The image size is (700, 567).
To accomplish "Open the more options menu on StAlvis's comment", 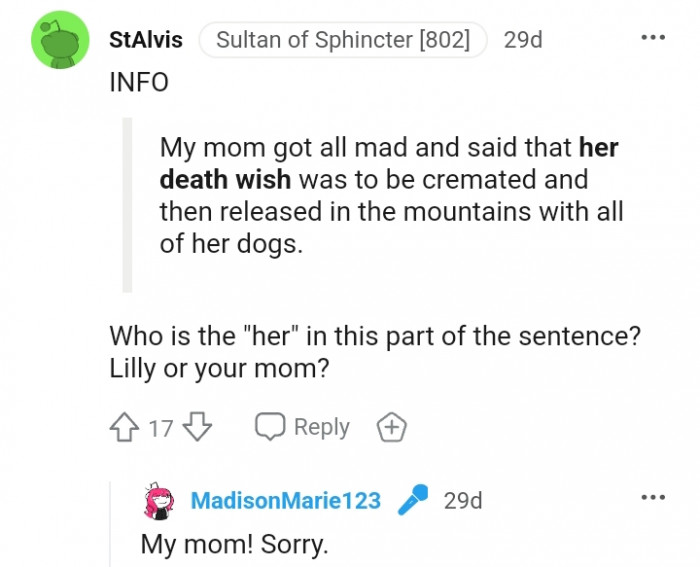I will [x=652, y=38].
